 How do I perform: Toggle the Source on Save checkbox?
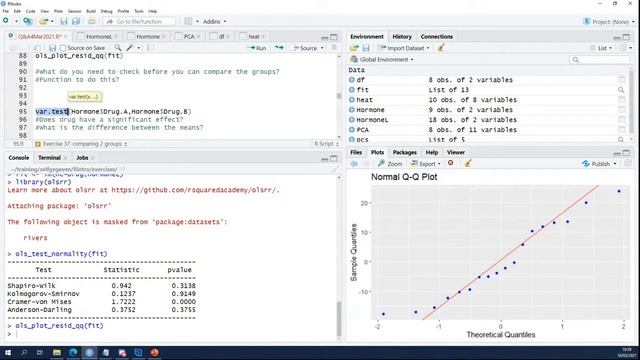click(63, 48)
